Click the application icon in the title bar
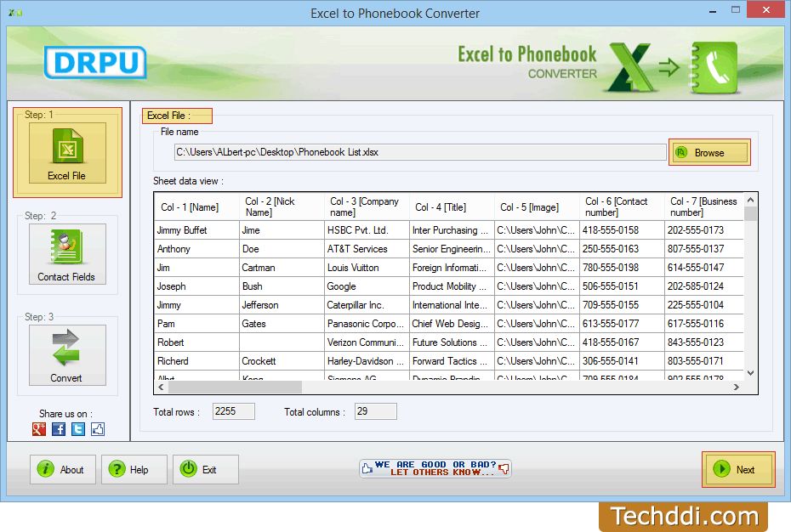Image resolution: width=791 pixels, height=532 pixels. pos(15,13)
